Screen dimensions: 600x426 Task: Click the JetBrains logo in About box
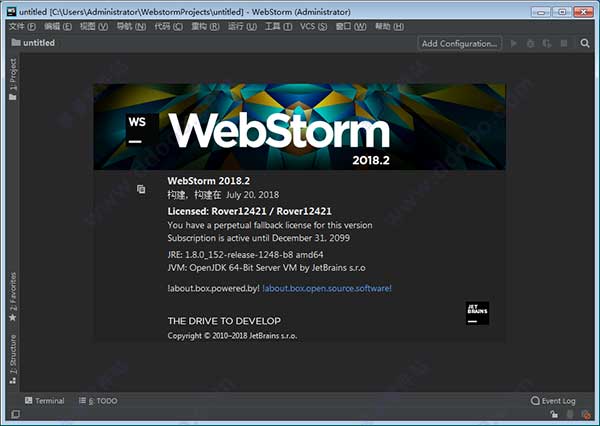pos(477,313)
